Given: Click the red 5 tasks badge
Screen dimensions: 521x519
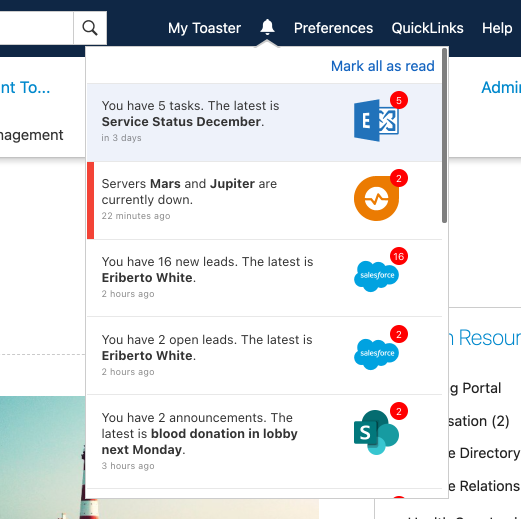Looking at the screenshot, I should tap(399, 100).
